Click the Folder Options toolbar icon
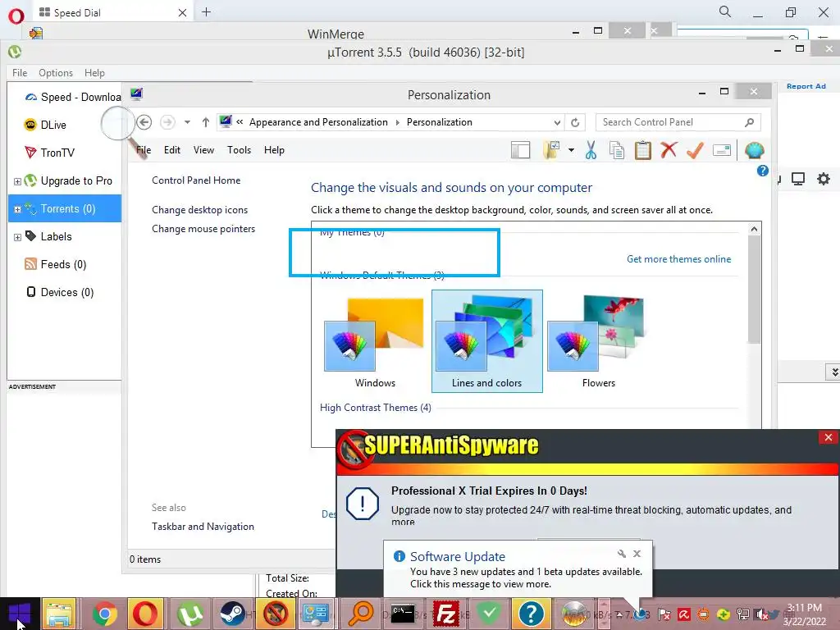Viewport: 840px width, 630px height. point(551,151)
